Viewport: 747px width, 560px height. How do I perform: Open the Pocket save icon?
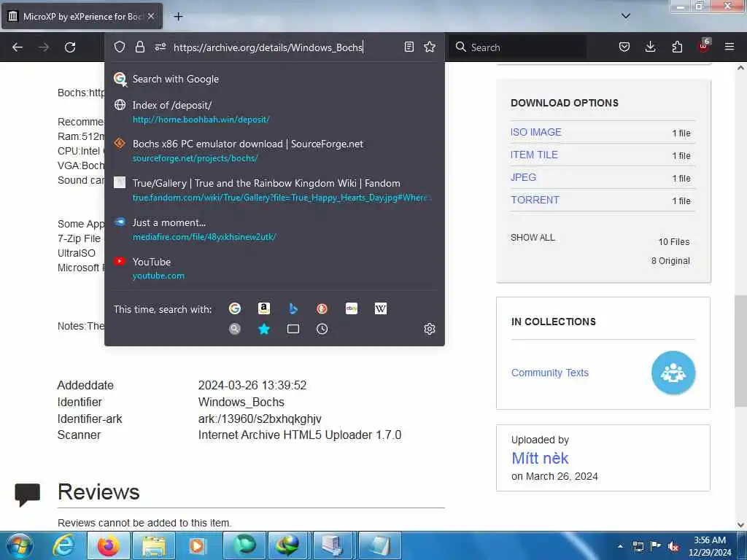click(624, 47)
